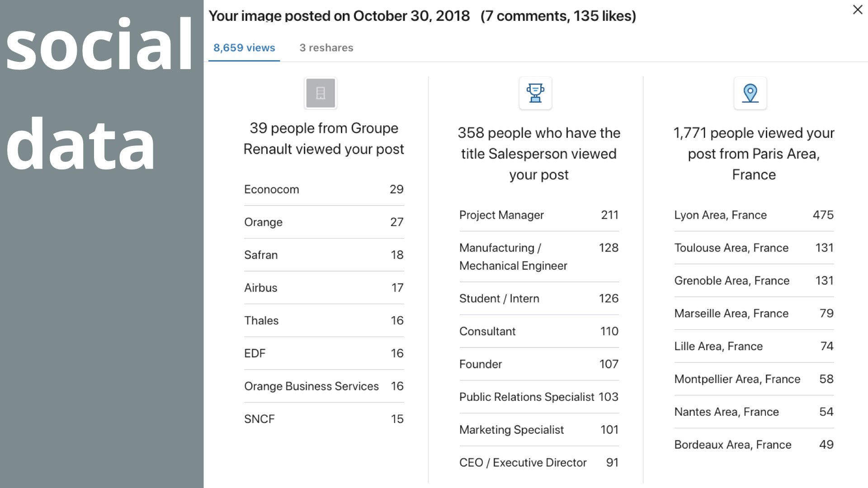This screenshot has height=488, width=868.
Task: Select the Econocom company row
Action: coord(324,189)
